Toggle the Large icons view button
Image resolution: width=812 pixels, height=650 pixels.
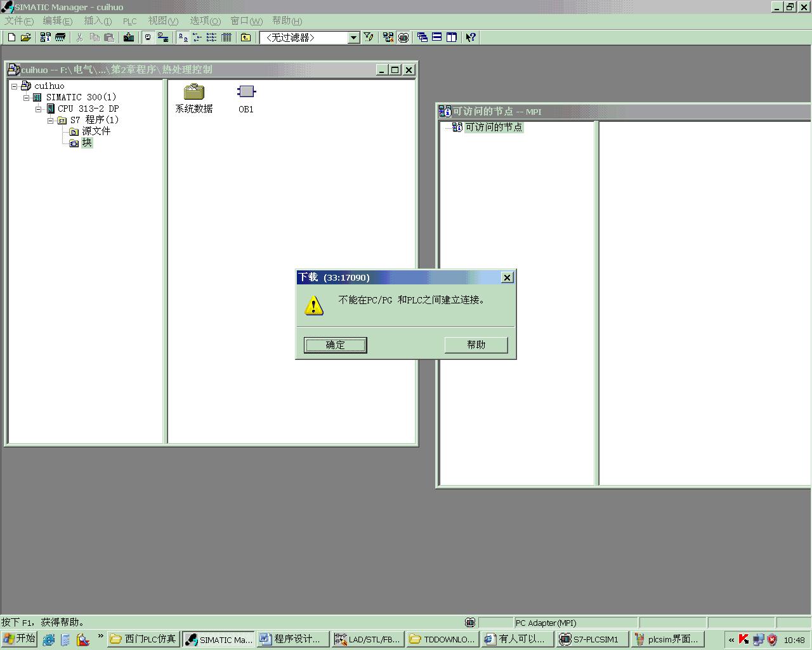point(183,37)
